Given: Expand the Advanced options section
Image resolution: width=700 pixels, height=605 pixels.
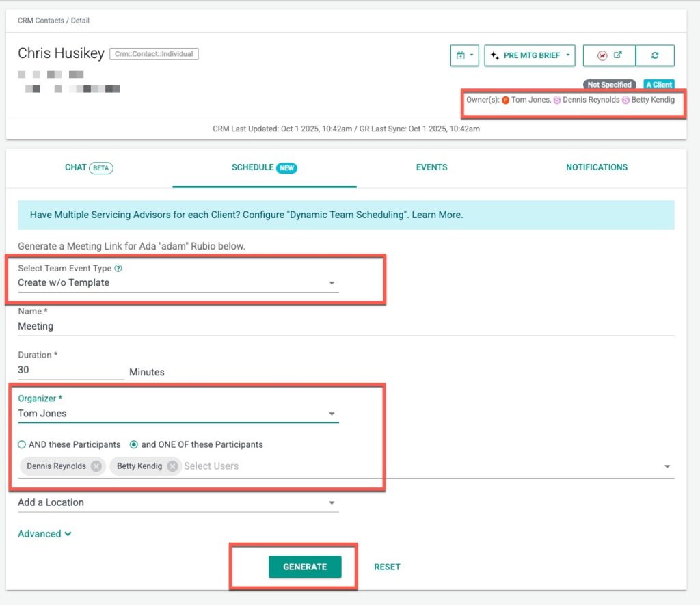Looking at the screenshot, I should click(x=44, y=534).
